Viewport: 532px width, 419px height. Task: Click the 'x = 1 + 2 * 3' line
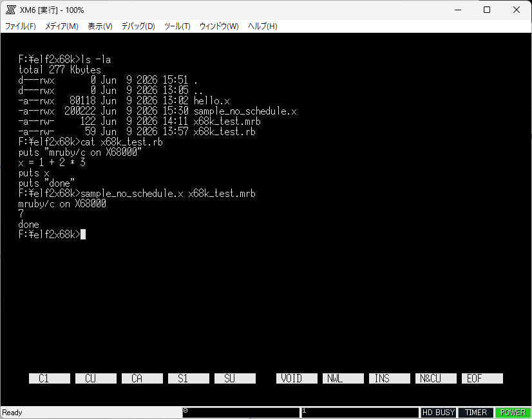(x=52, y=162)
